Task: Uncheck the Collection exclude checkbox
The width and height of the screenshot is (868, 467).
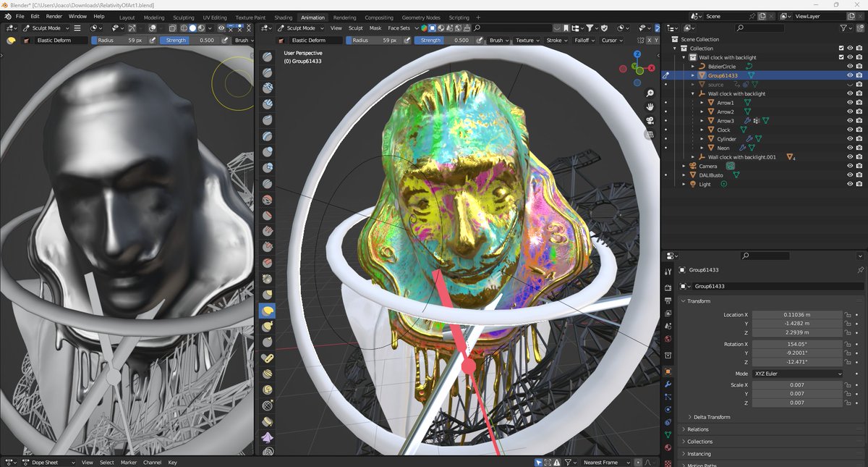Action: (841, 49)
